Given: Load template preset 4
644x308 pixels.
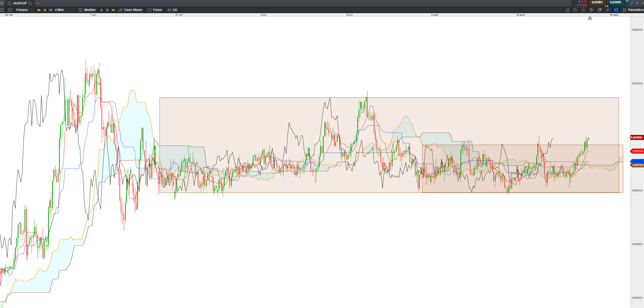Looking at the screenshot, I should [102, 10].
